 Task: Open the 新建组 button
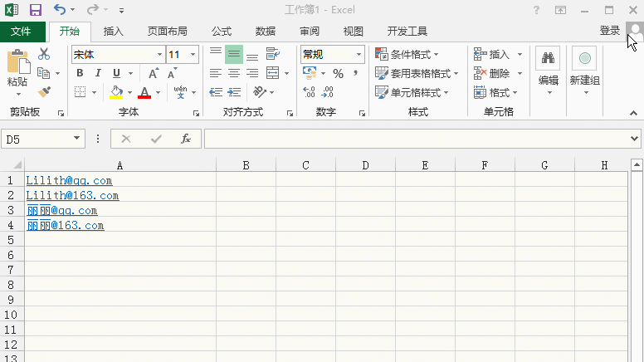coord(585,71)
